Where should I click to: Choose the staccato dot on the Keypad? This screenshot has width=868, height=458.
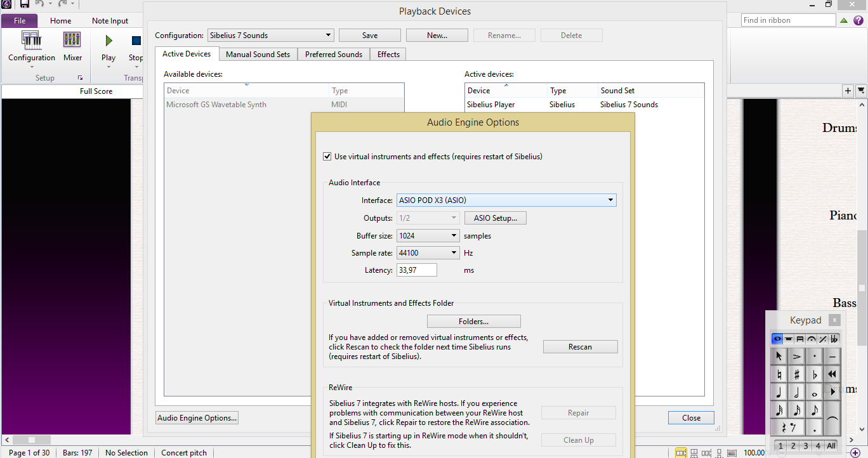pyautogui.click(x=815, y=357)
